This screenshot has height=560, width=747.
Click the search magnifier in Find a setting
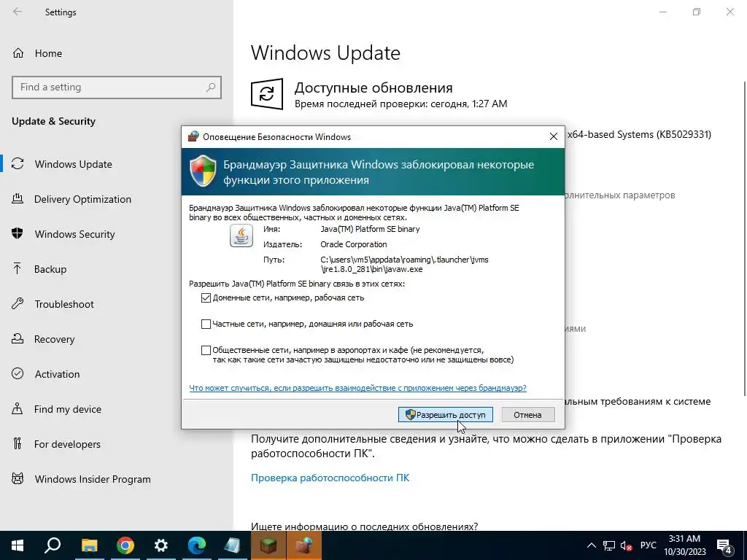point(211,87)
